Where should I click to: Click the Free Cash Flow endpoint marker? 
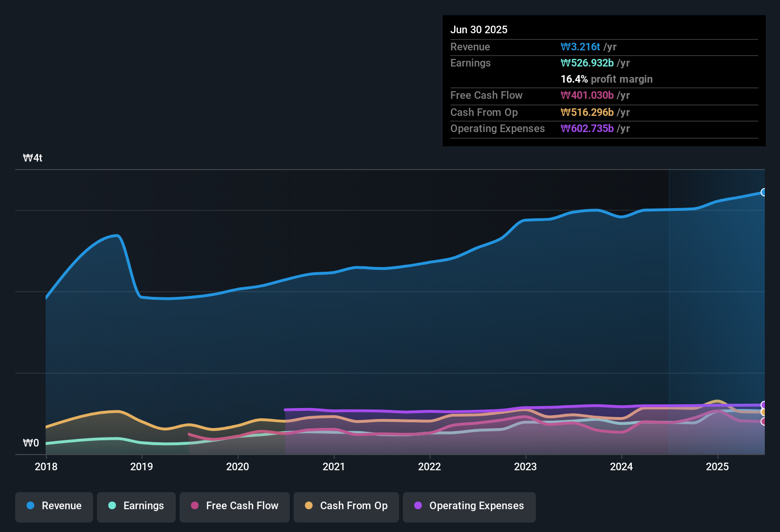coord(764,421)
